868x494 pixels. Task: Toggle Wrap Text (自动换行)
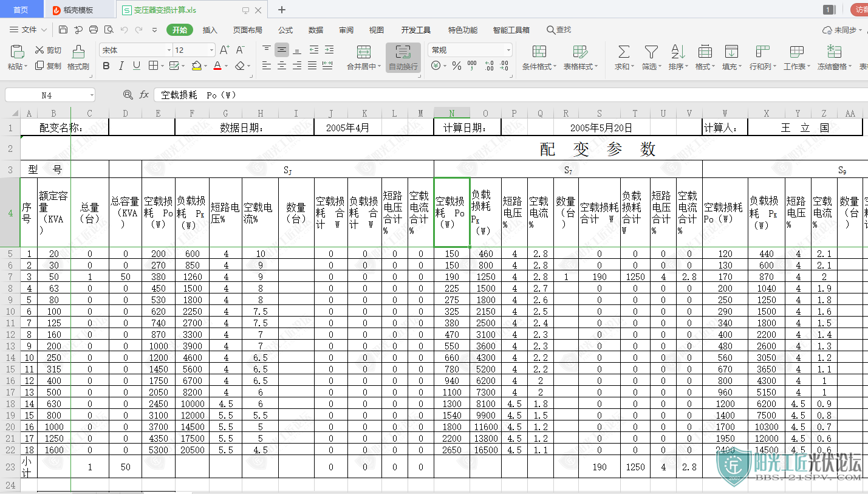tap(403, 58)
